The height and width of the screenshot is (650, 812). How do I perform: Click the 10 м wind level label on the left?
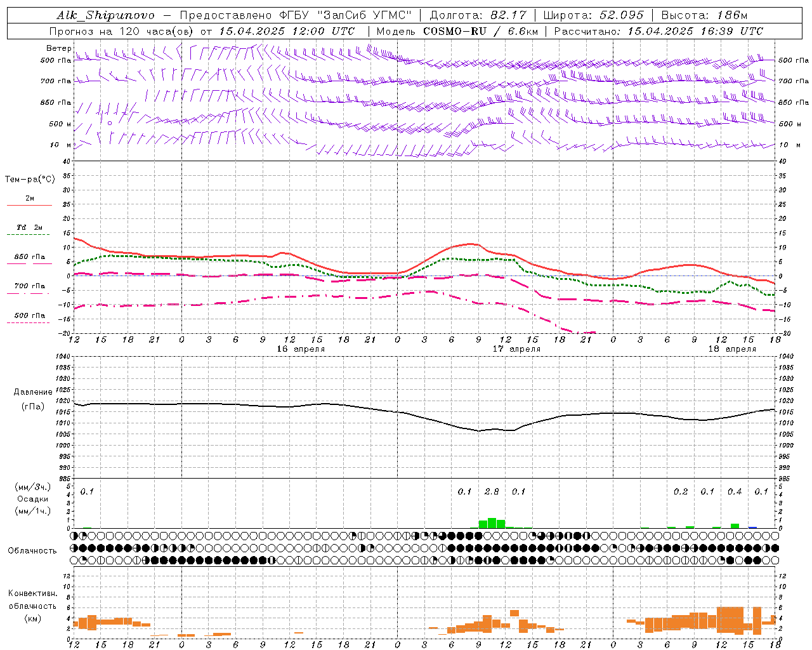[x=61, y=145]
